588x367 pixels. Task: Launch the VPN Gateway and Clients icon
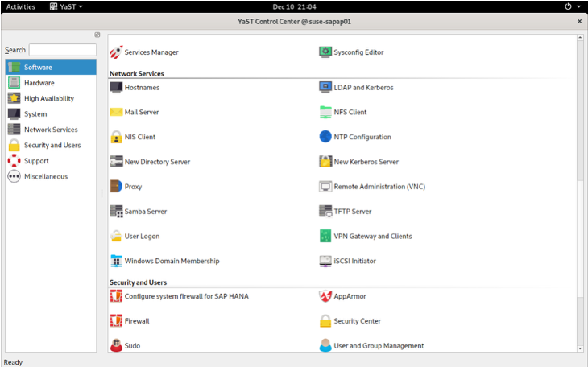(x=325, y=237)
